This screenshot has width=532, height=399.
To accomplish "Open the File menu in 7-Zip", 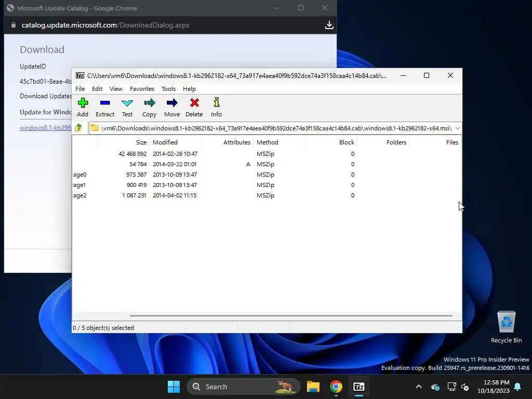I will [80, 89].
